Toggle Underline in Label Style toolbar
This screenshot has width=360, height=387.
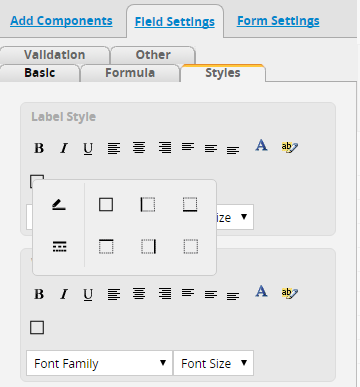[88, 148]
